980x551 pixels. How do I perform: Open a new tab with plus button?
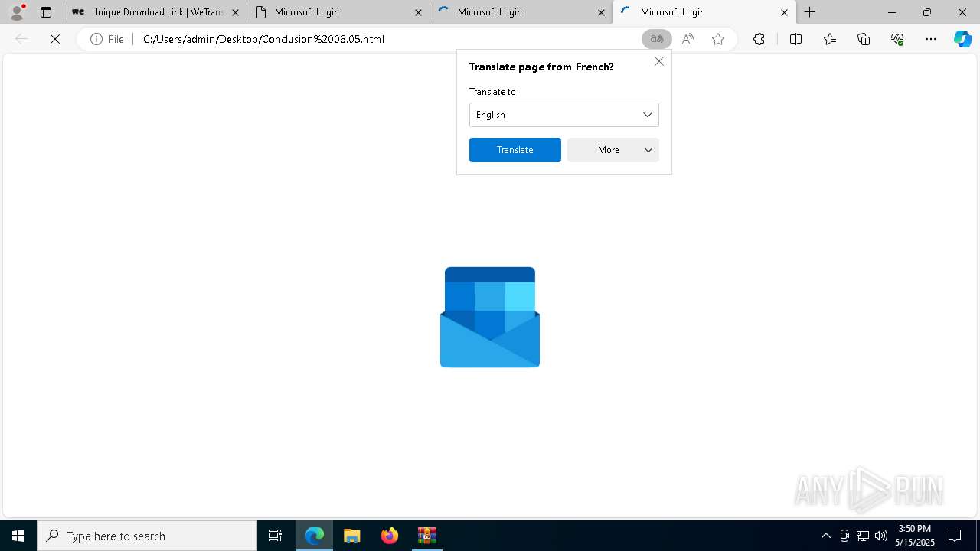pos(810,12)
